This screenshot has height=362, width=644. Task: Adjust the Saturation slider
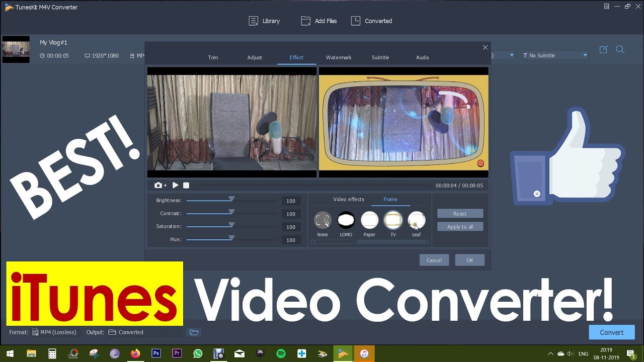click(x=231, y=227)
